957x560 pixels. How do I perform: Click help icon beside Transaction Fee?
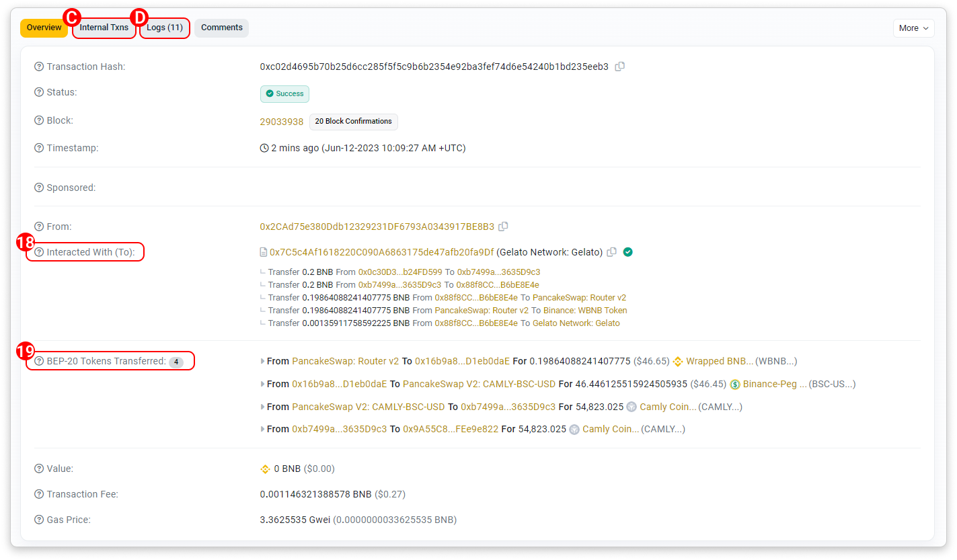click(39, 494)
